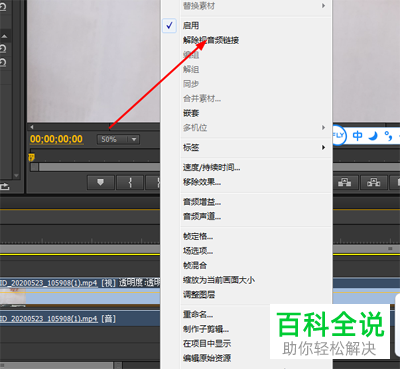Click the greyed 解组 entry
Screen dimensions: 400x369
(x=191, y=69)
